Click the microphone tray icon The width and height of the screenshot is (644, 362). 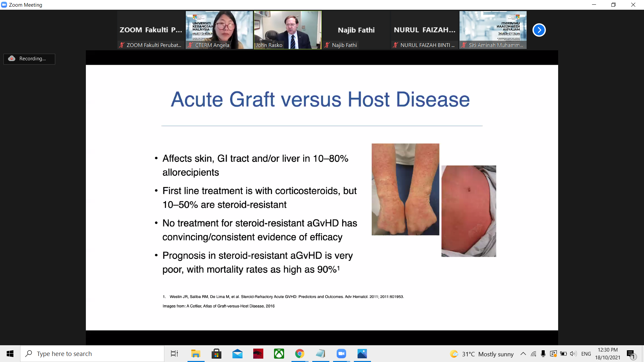tap(543, 354)
